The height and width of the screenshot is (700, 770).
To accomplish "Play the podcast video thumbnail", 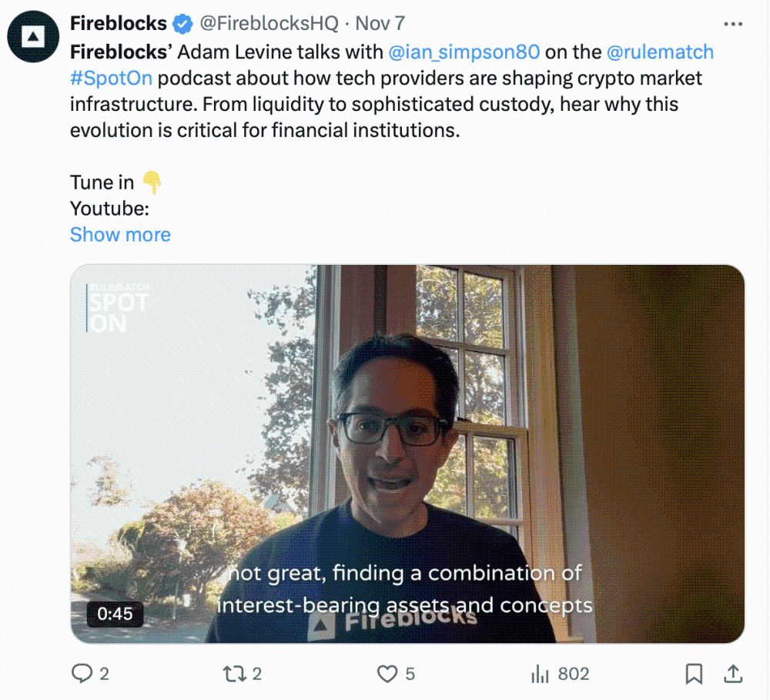I will 407,453.
